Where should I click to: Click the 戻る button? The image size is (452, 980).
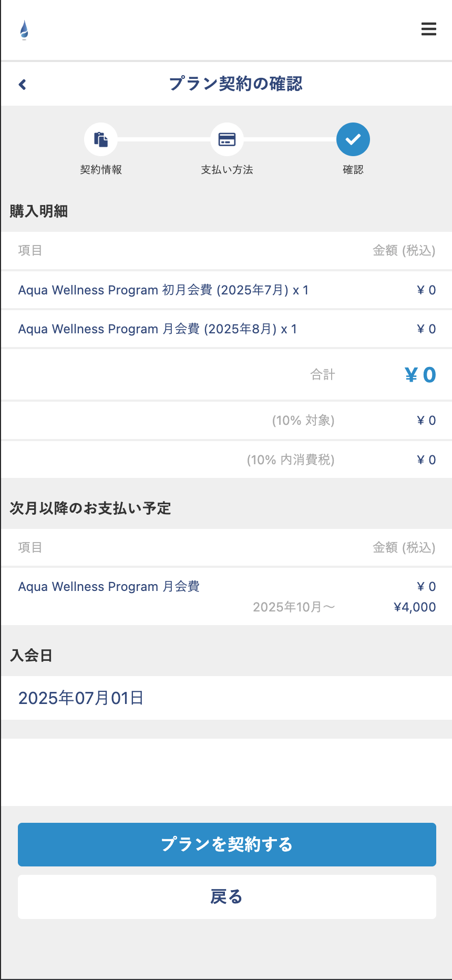click(x=227, y=897)
